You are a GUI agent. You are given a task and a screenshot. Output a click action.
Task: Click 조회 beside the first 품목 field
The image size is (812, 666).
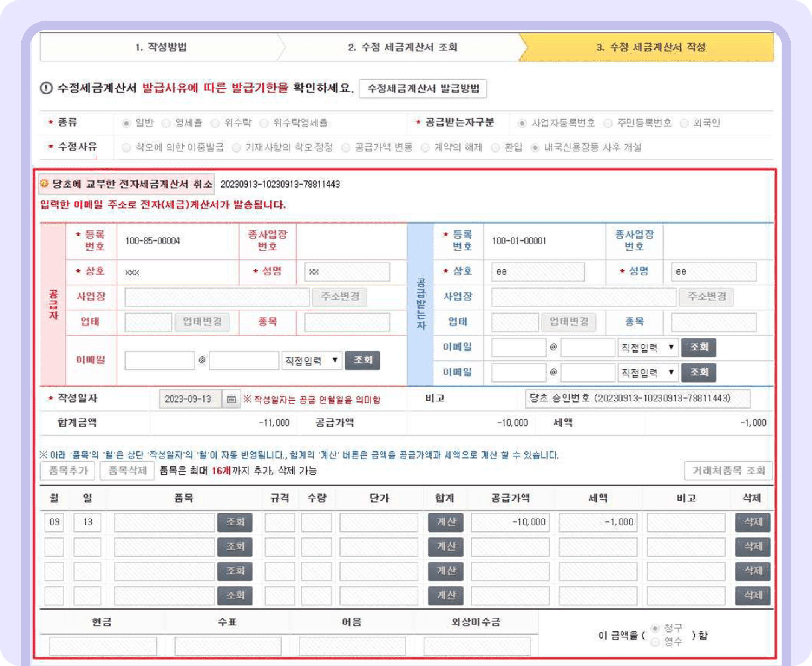[235, 522]
